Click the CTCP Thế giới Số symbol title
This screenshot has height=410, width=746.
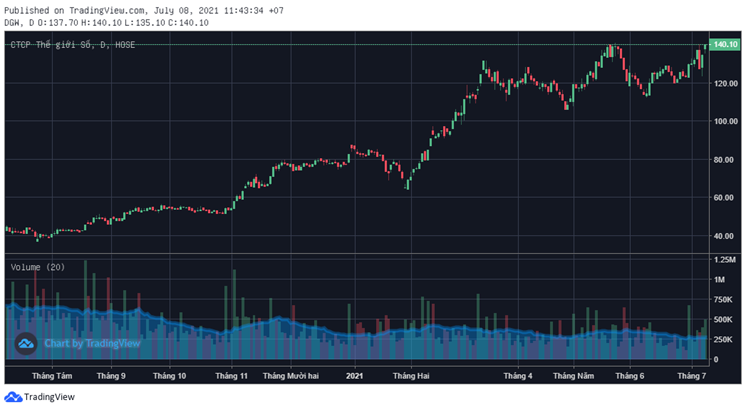(x=72, y=45)
